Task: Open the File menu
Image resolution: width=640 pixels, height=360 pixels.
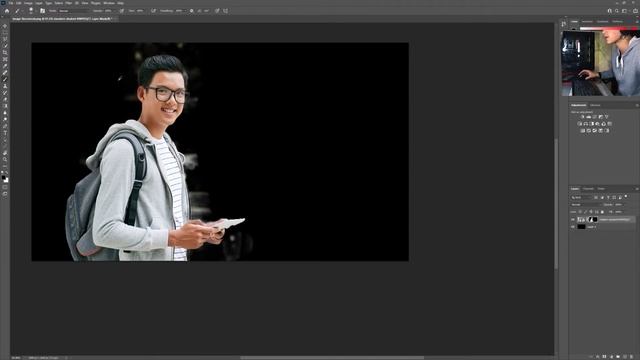Action: [x=11, y=3]
